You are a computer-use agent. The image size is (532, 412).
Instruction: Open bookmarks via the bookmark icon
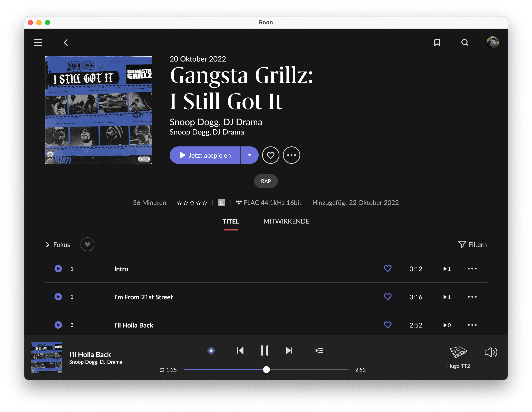tap(437, 42)
